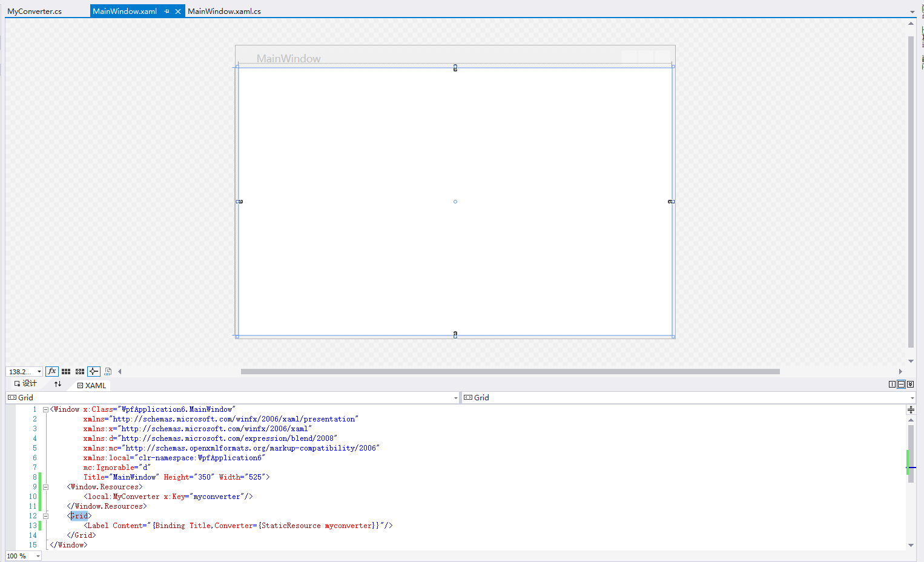This screenshot has height=562, width=924.
Task: Click the designer scroll up arrow
Action: (x=911, y=24)
